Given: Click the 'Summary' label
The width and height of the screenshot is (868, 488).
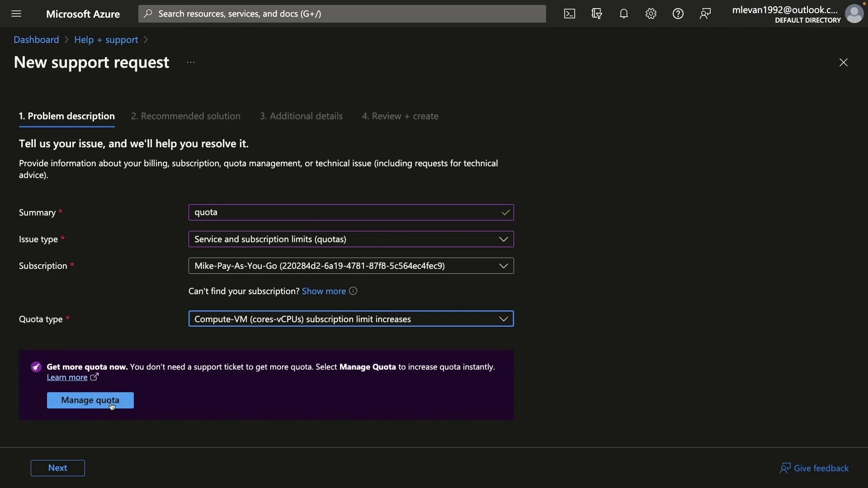Looking at the screenshot, I should 37,213.
